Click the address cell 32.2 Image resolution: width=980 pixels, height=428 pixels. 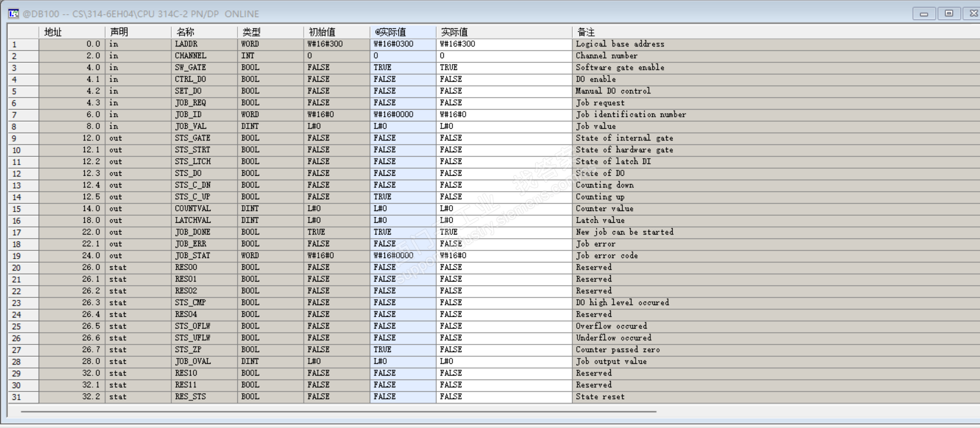coord(72,397)
